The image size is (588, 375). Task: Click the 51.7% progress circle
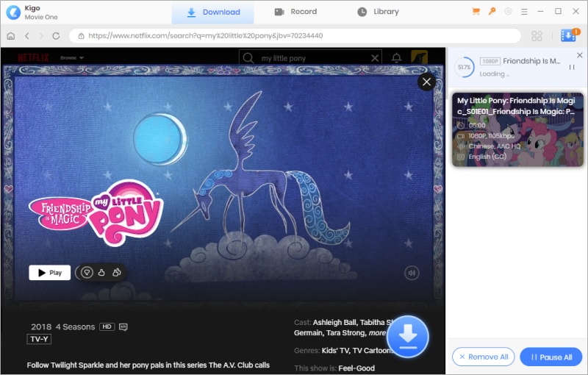[465, 67]
